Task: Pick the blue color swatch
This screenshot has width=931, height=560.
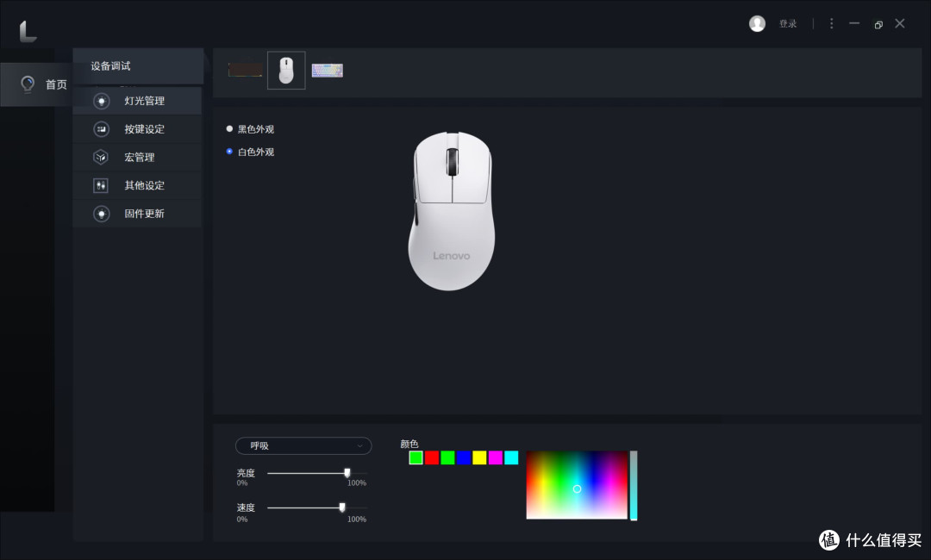Action: pyautogui.click(x=464, y=457)
